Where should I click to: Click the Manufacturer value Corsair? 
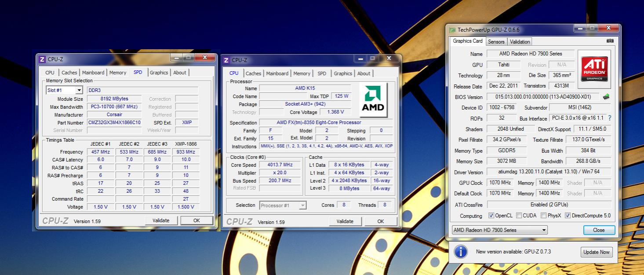coord(114,115)
